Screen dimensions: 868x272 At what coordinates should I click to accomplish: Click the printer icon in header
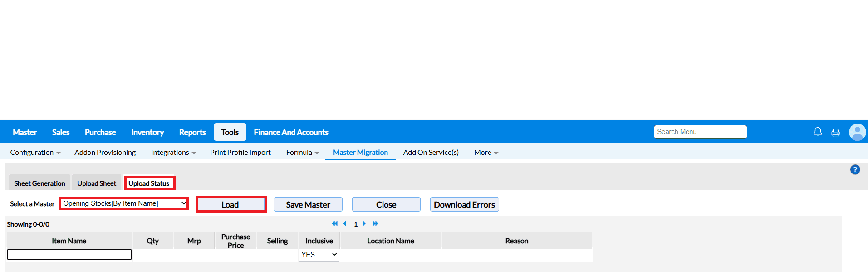[x=835, y=133]
